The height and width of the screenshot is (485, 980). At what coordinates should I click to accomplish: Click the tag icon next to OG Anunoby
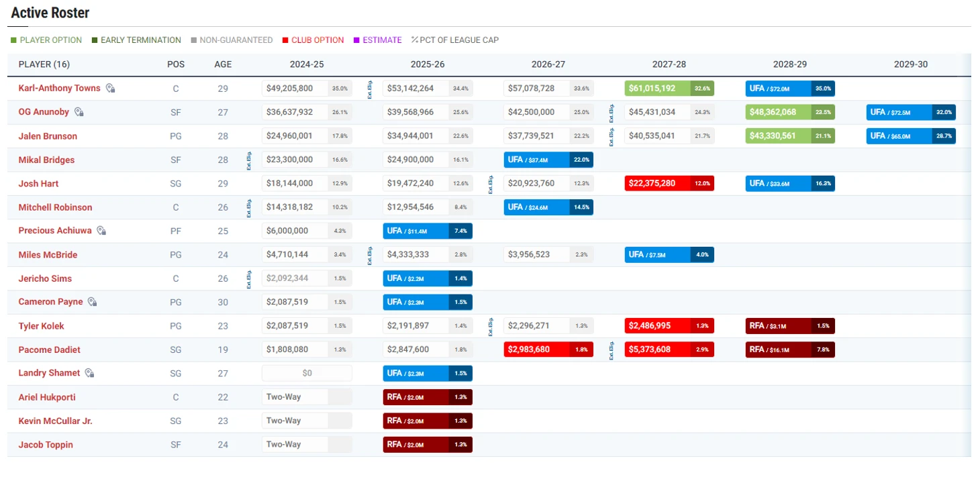point(79,112)
